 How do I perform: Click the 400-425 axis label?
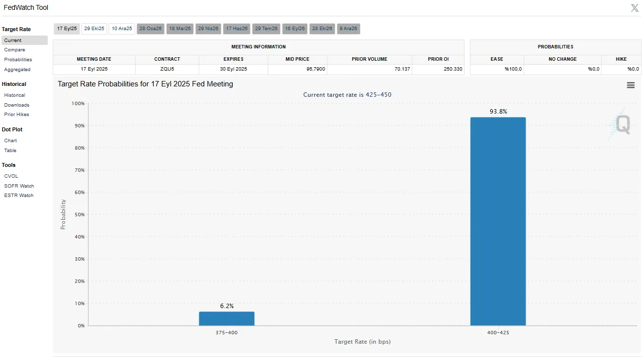pos(498,333)
